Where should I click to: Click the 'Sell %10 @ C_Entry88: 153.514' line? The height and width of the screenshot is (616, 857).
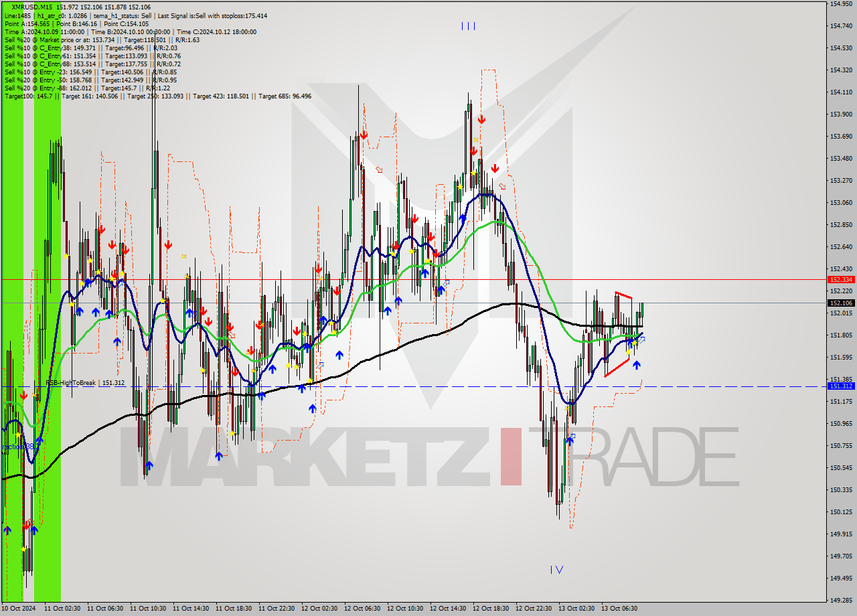point(92,64)
